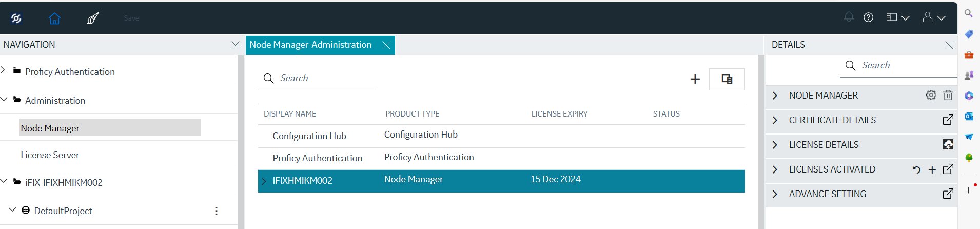The width and height of the screenshot is (980, 229).
Task: Select License Server in navigation
Action: point(50,155)
